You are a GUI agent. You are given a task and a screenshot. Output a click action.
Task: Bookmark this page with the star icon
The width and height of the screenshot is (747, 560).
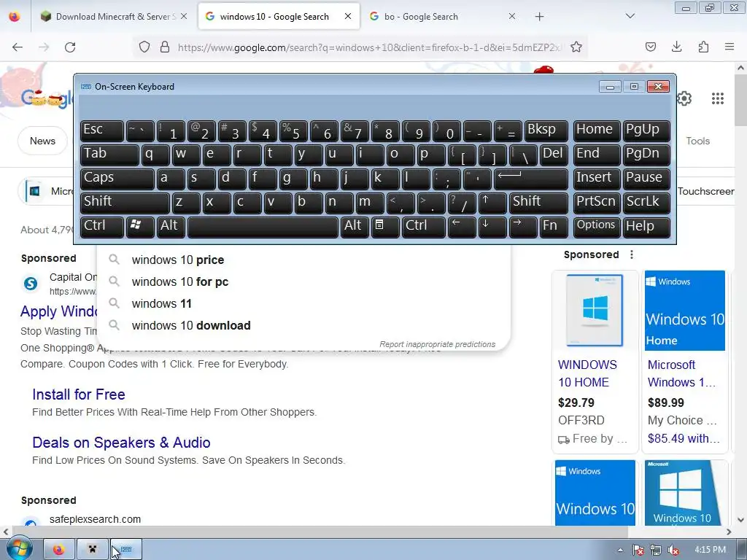[576, 47]
